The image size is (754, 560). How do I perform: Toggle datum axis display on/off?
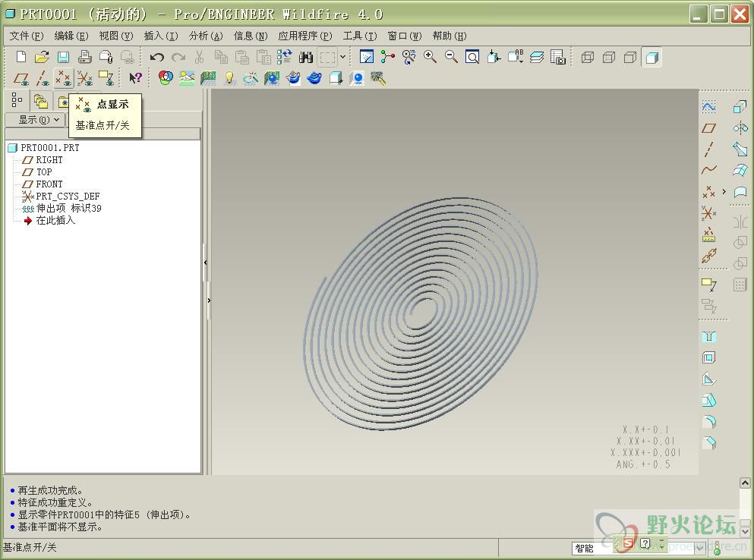[x=43, y=78]
